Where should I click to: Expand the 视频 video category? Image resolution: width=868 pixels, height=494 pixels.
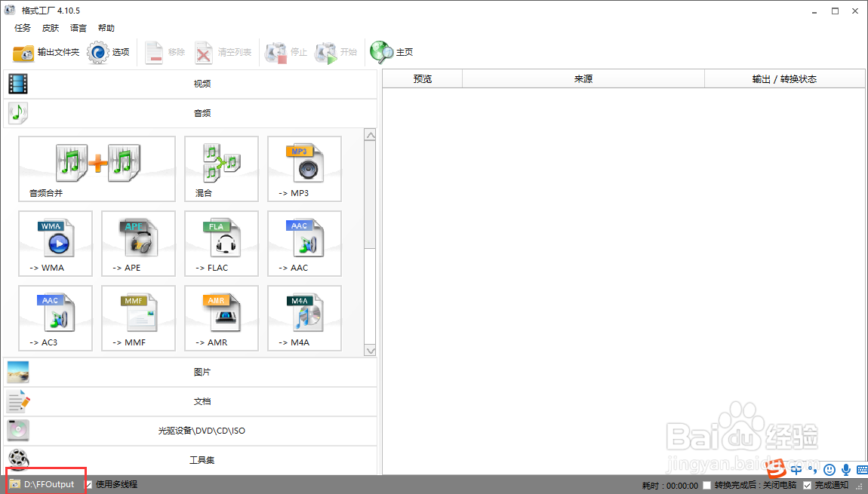(190, 84)
